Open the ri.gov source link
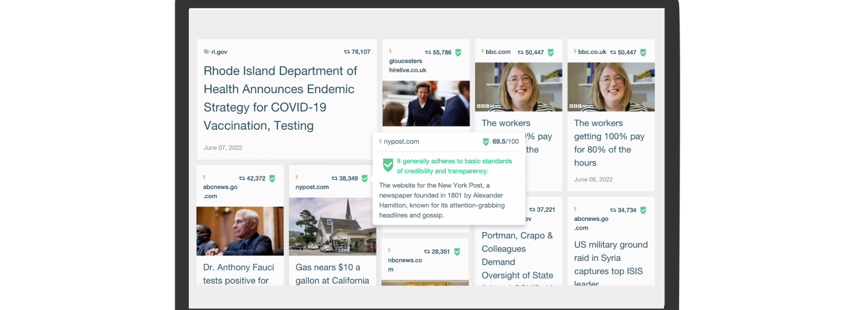This screenshot has width=868, height=310. 219,52
